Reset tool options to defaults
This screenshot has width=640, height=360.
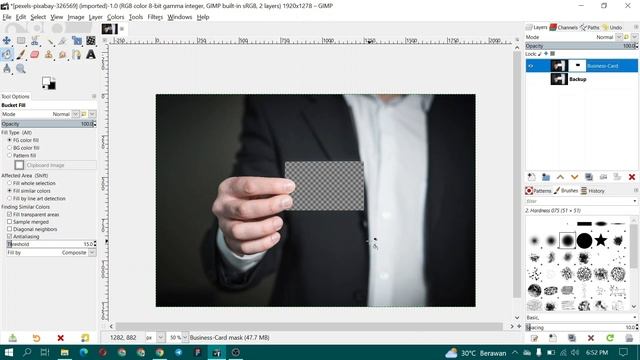pos(85,338)
